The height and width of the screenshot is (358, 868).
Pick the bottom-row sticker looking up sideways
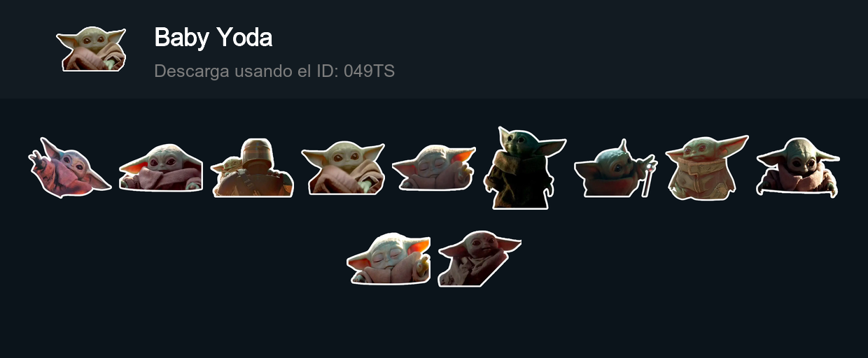click(479, 259)
